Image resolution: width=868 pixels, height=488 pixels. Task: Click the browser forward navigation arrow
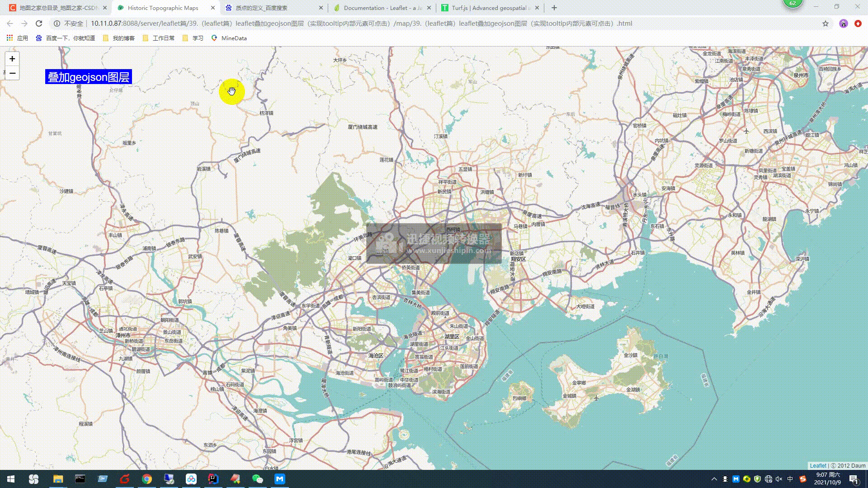24,23
